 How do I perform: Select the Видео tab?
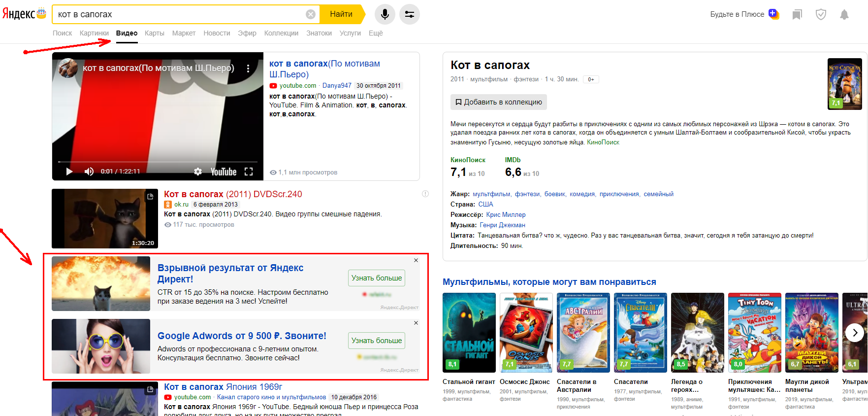(x=127, y=33)
